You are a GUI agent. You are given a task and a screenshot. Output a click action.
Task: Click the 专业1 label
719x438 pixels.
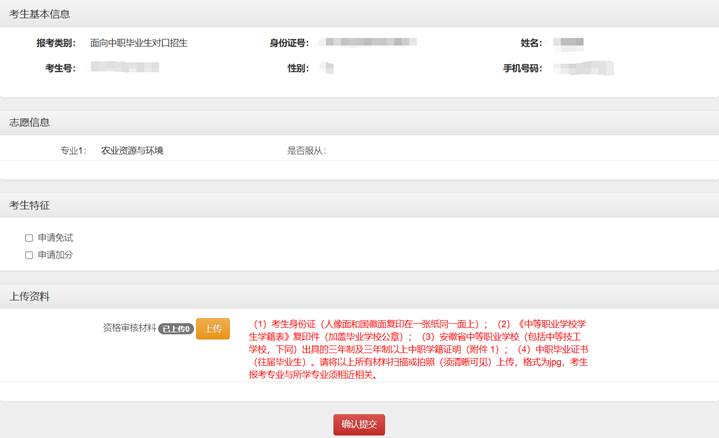[73, 151]
